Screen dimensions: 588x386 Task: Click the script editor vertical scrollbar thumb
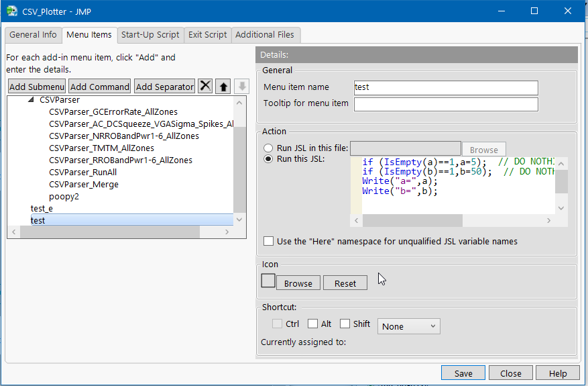point(561,181)
